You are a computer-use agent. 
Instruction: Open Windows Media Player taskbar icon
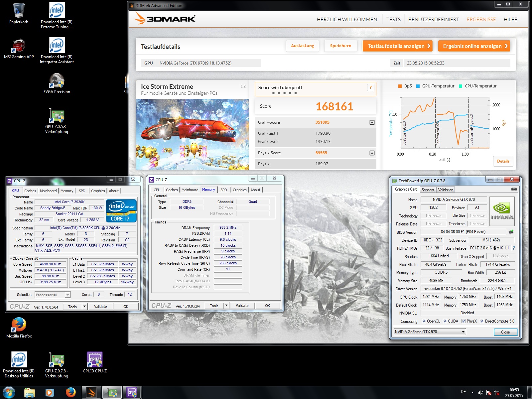(50, 393)
